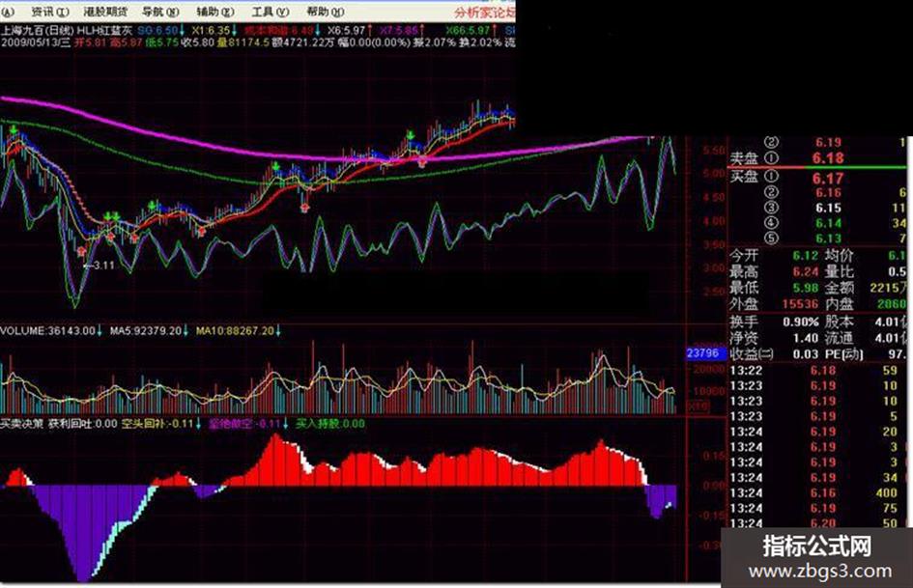Viewport: 913px width, 588px height.
Task: Open the 港股期货 menu
Action: coord(104,11)
